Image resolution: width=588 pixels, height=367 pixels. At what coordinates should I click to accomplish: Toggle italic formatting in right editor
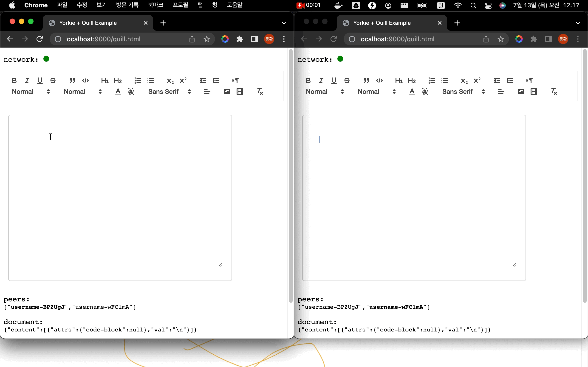click(x=321, y=80)
